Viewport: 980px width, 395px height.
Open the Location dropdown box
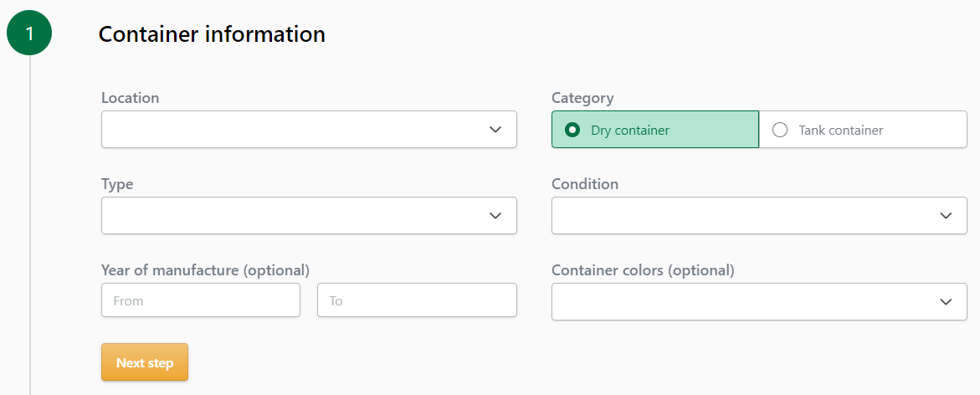point(293,130)
